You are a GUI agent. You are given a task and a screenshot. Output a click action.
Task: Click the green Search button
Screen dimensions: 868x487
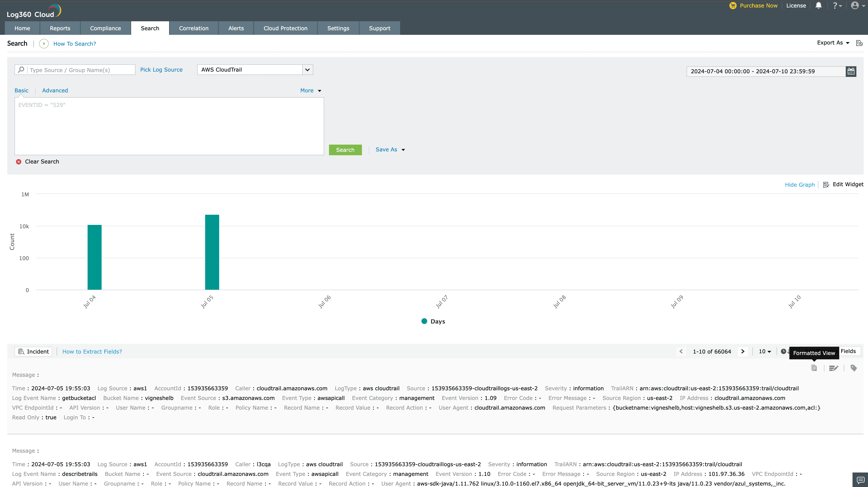click(x=345, y=150)
